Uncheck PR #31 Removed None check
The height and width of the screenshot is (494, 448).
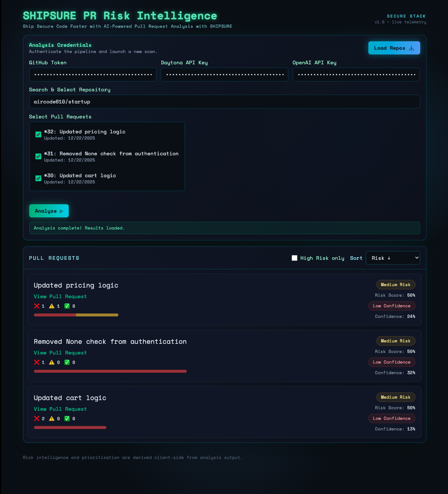coord(38,156)
